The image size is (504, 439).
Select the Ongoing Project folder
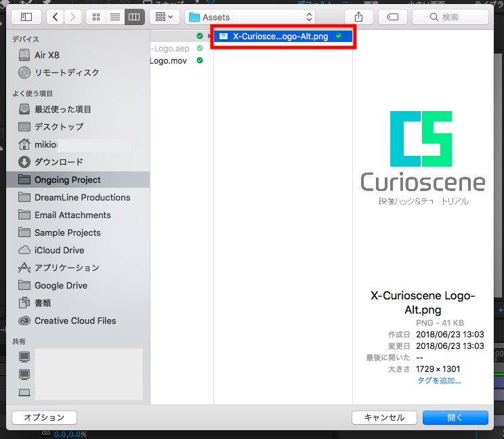(78, 180)
